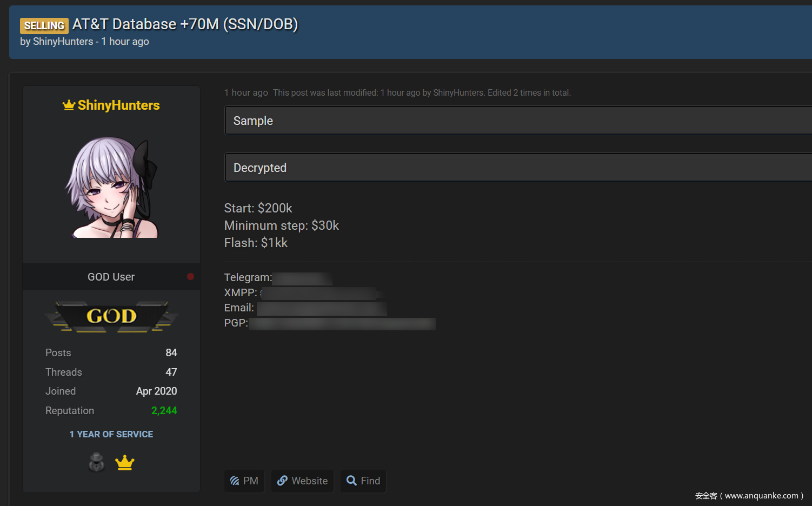Click the green reputation score 2,244

click(164, 410)
